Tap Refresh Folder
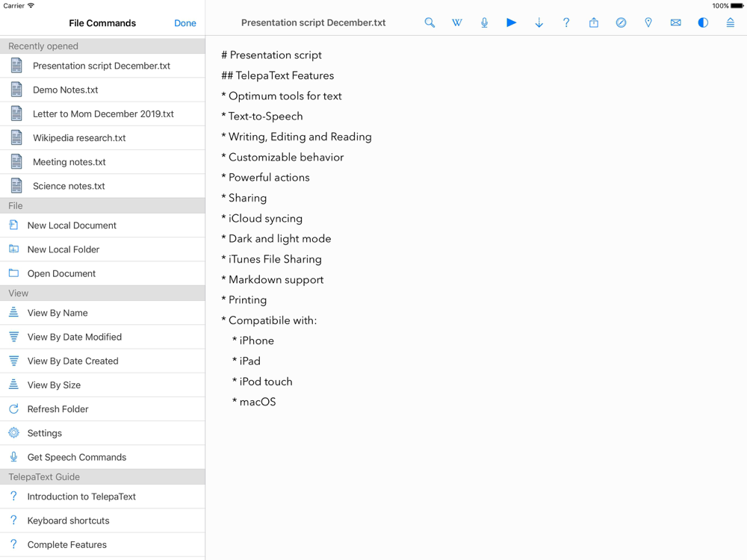 102,409
